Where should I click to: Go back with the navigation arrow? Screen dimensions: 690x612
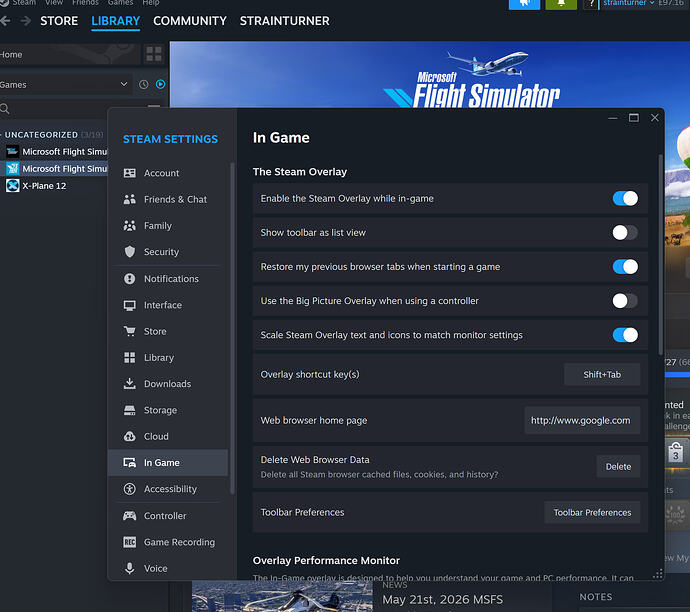(5, 21)
